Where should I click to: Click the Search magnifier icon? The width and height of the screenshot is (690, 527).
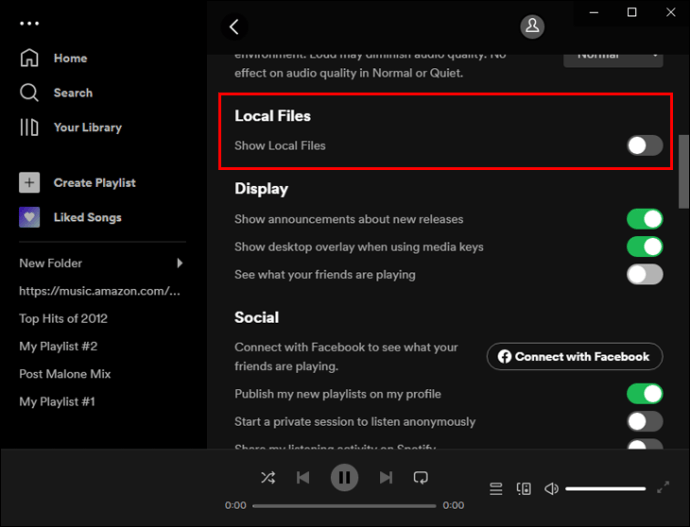click(x=29, y=93)
